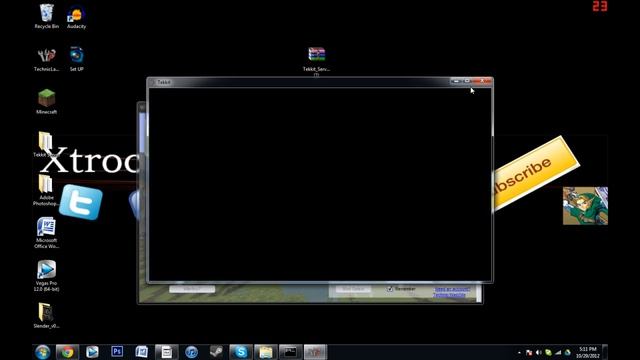
Task: Click the Action Center flag tray icon
Action: [529, 352]
